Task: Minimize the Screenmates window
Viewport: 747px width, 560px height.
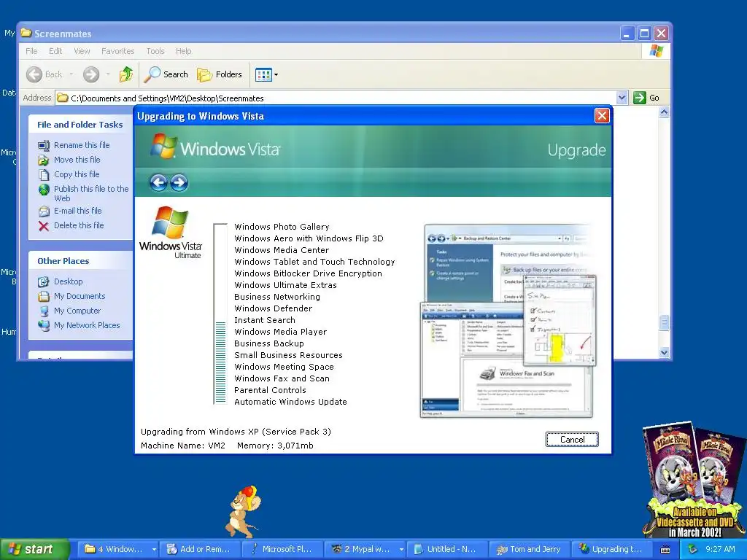Action: pos(627,34)
